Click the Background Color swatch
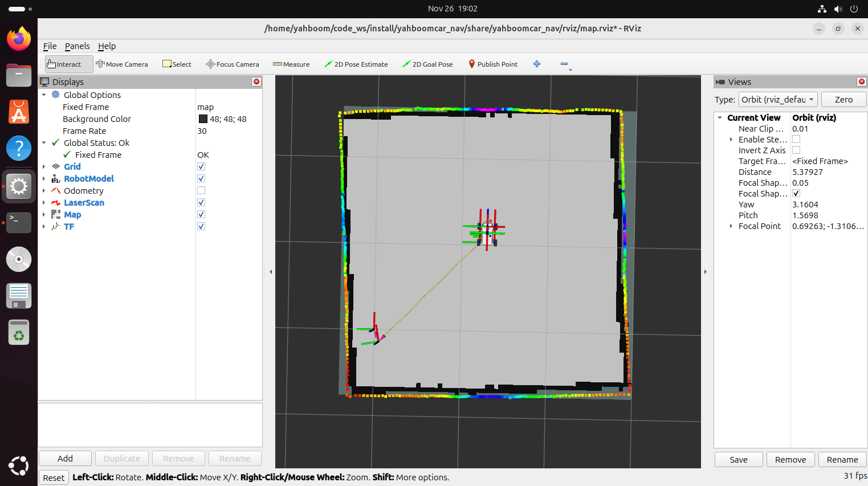Viewport: 868px width, 486px height. pos(203,119)
